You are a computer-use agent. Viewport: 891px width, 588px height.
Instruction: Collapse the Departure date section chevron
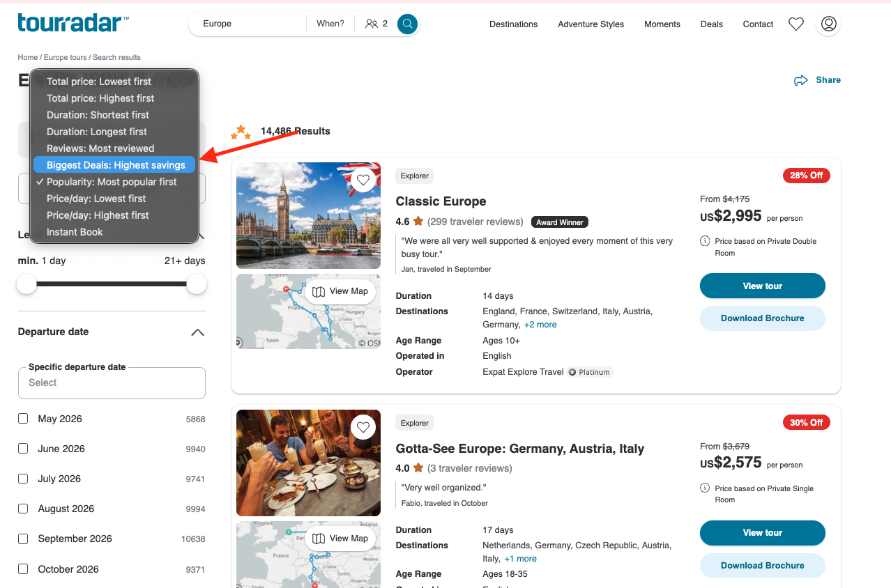[x=198, y=332]
